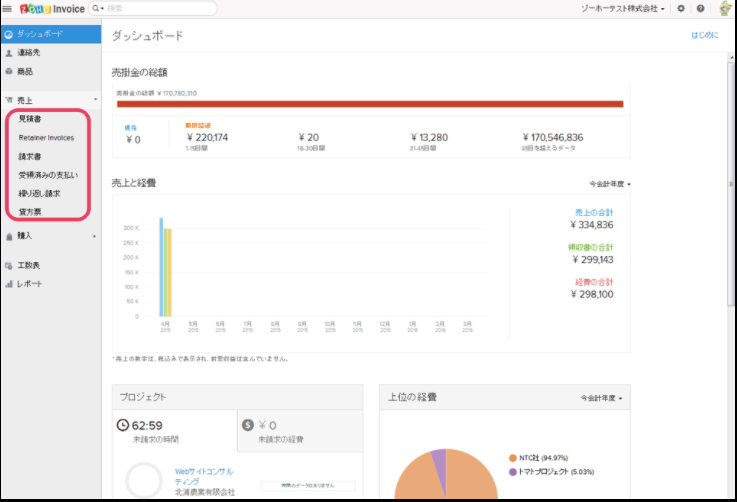Select the 62:59 未請求の時間 tab
The height and width of the screenshot is (502, 737).
175,431
